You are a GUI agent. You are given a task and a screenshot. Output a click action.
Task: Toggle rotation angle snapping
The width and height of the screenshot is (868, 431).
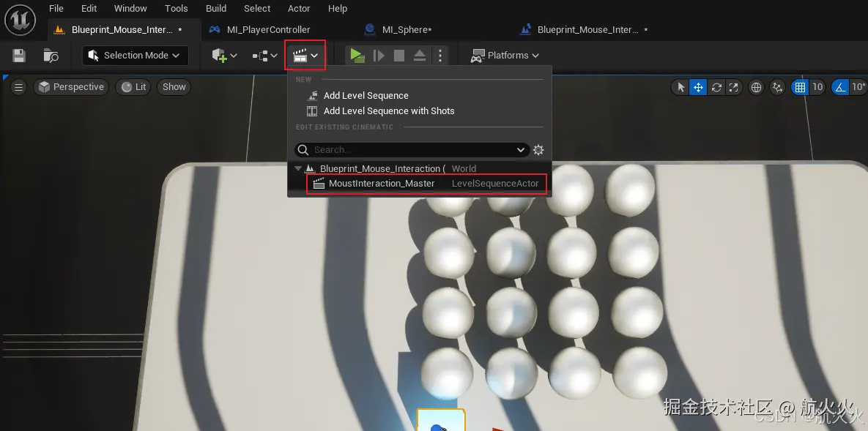840,87
